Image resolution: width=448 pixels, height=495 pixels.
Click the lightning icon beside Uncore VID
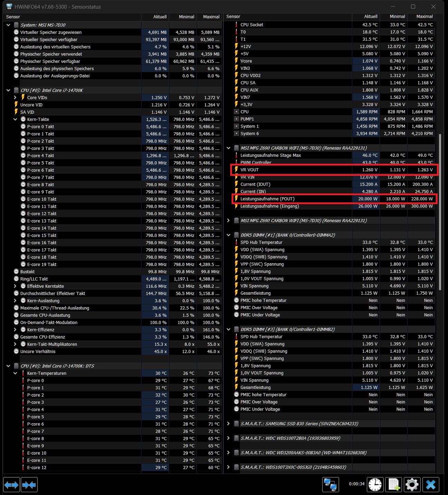16,105
